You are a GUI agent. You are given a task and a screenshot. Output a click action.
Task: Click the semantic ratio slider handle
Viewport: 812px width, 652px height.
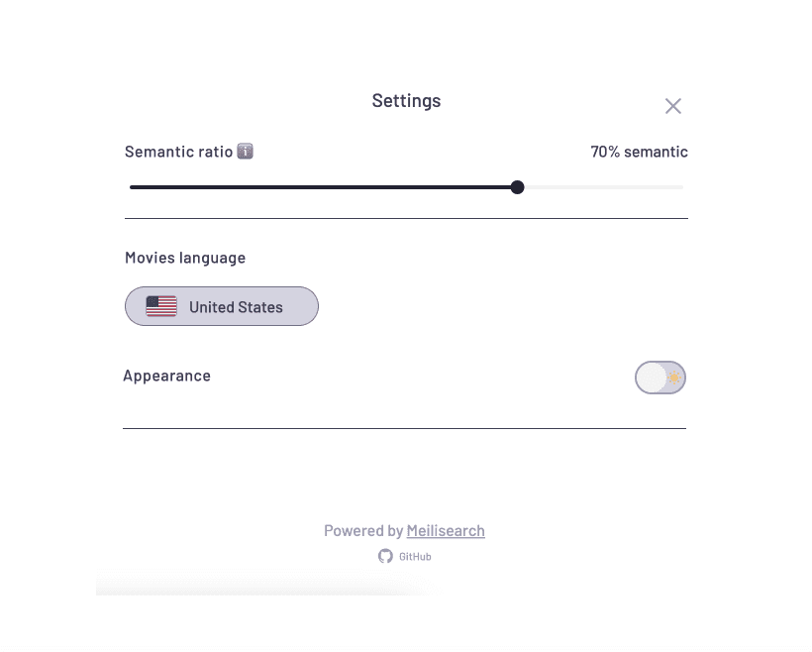coord(517,187)
